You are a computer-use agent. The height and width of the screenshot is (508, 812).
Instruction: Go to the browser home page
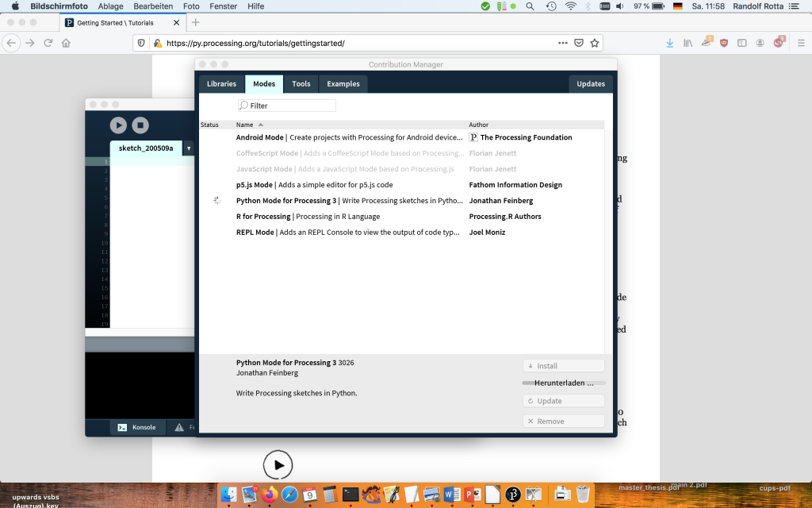pos(67,43)
